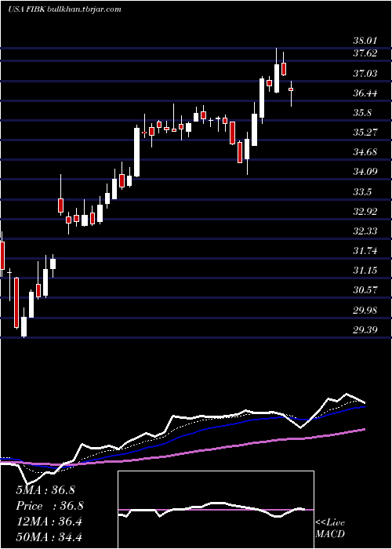Select the 34.09 price axis label
Screen dimensions: 392x549
click(365, 172)
